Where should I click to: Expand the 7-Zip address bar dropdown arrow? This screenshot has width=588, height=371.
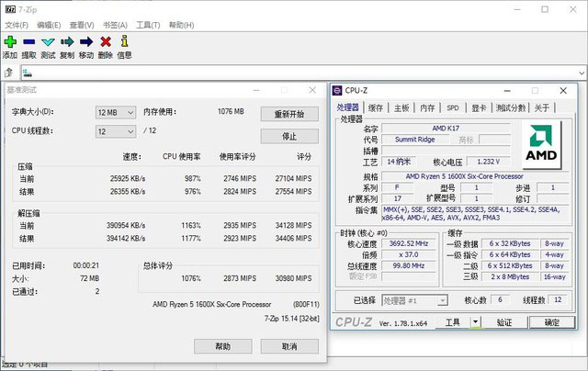[582, 73]
